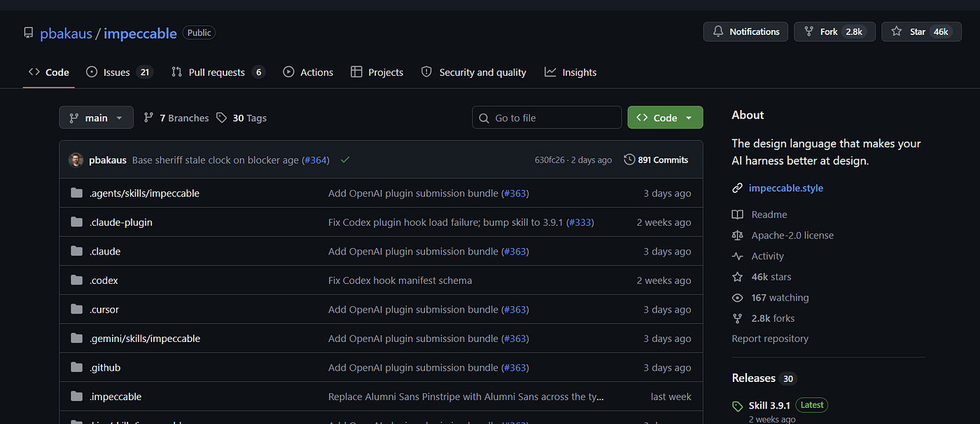This screenshot has height=424, width=980.
Task: Click the repository icon beside pbakaus
Action: [x=28, y=33]
